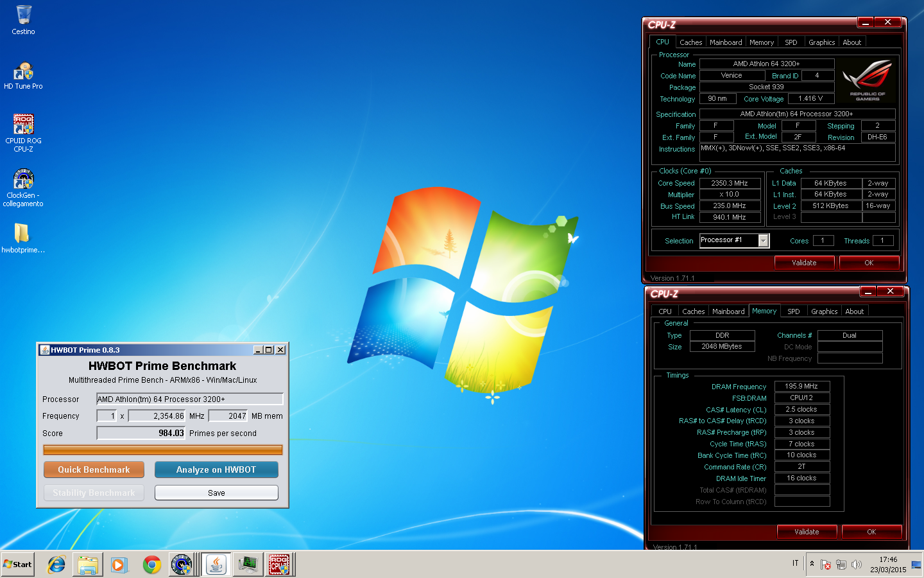Select Memory tab in lower CPU-Z window

click(764, 311)
